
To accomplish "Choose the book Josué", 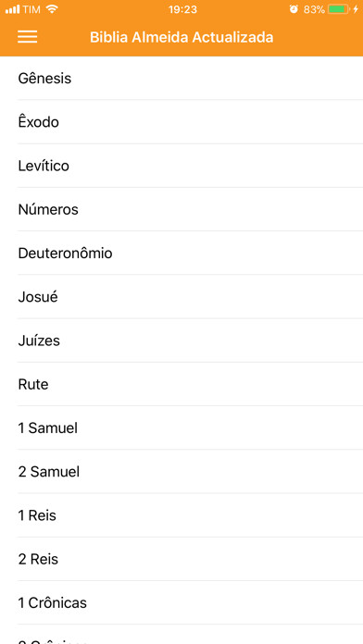I will pyautogui.click(x=181, y=296).
